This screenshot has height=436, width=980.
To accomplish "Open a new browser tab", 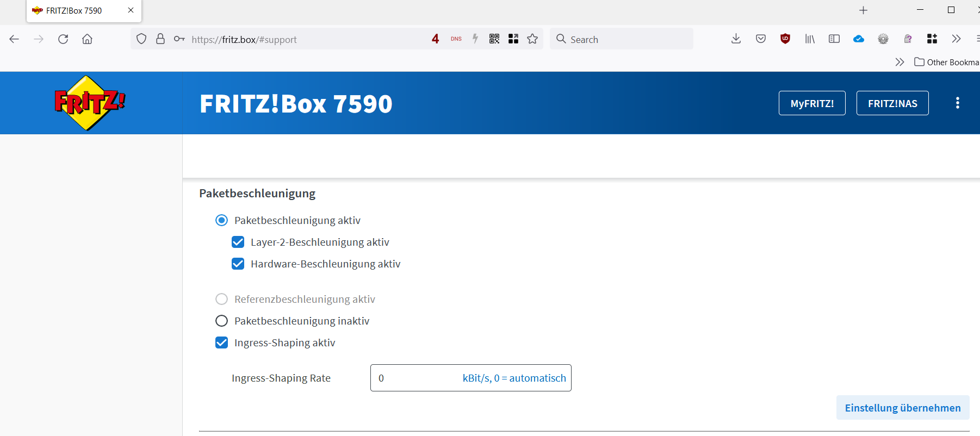I will [863, 10].
